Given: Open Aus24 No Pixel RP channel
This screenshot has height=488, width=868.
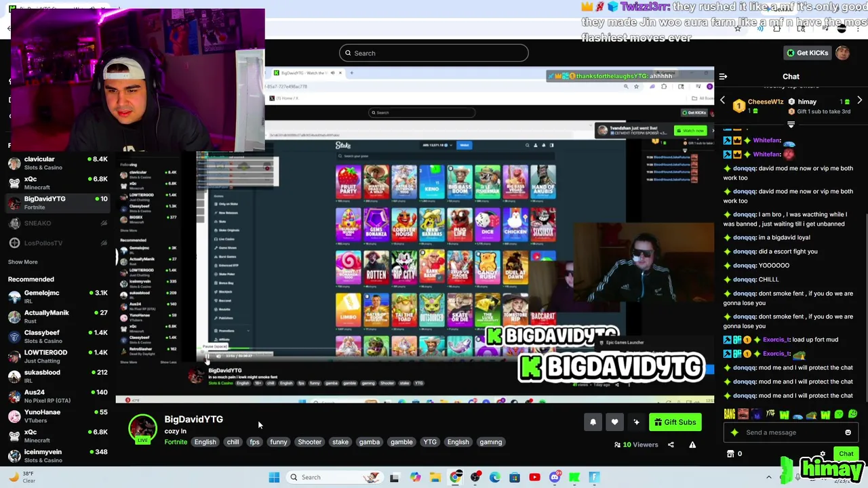Looking at the screenshot, I should tap(58, 396).
